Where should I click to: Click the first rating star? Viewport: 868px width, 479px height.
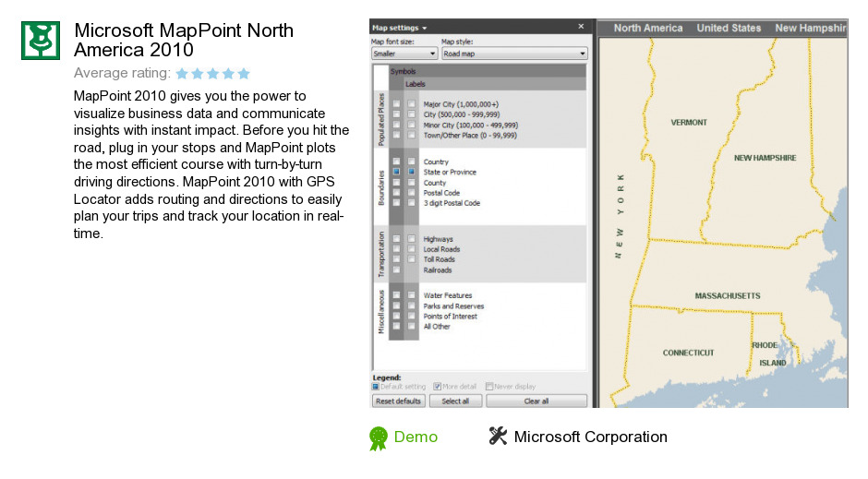pyautogui.click(x=182, y=74)
